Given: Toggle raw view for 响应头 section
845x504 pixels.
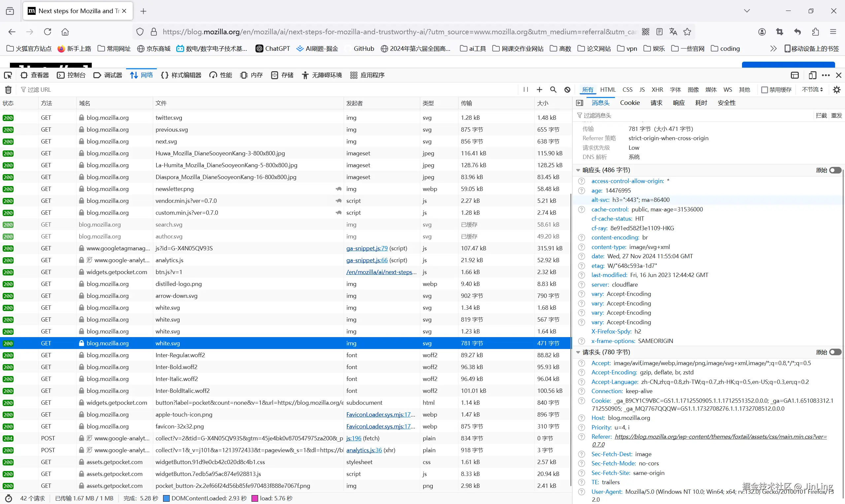Looking at the screenshot, I should pos(835,170).
